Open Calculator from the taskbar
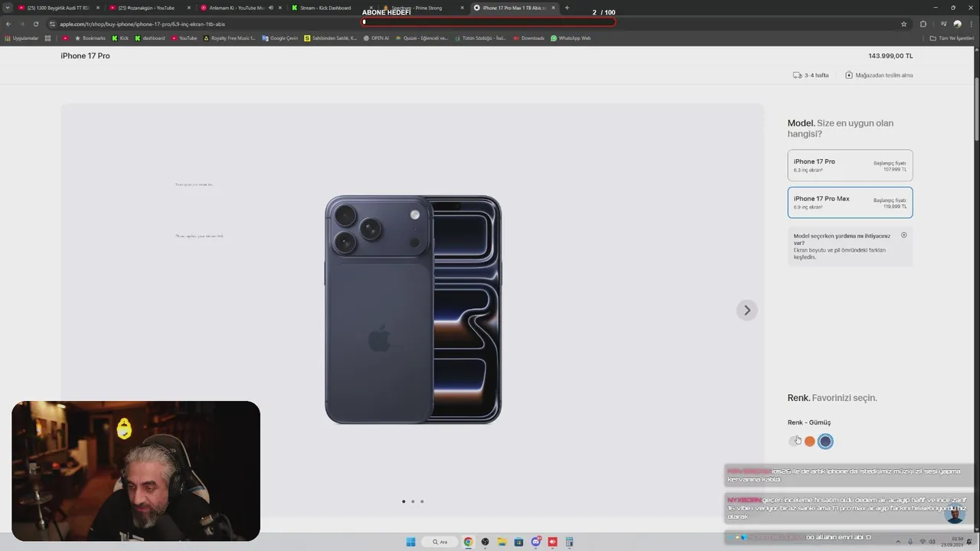 tap(569, 542)
